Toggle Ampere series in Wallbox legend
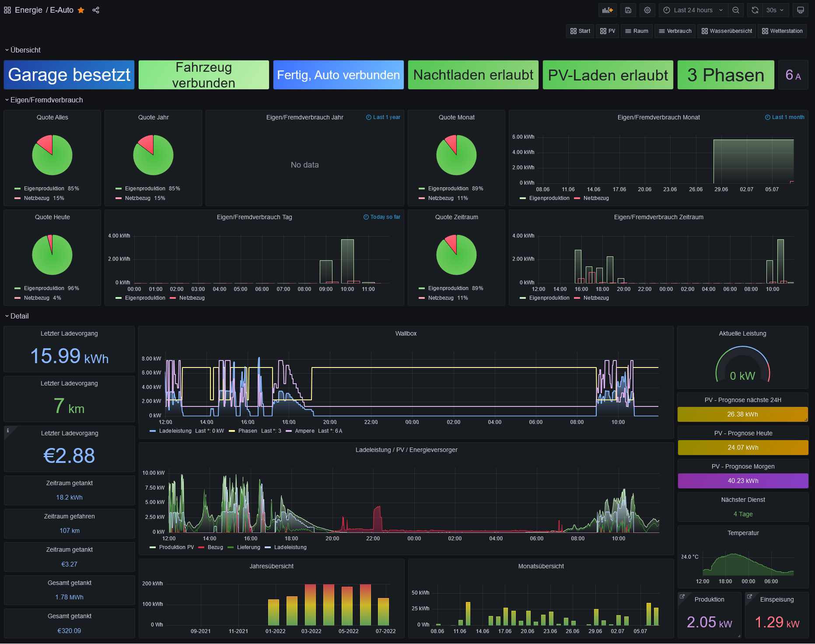The width and height of the screenshot is (815, 644). pos(304,431)
